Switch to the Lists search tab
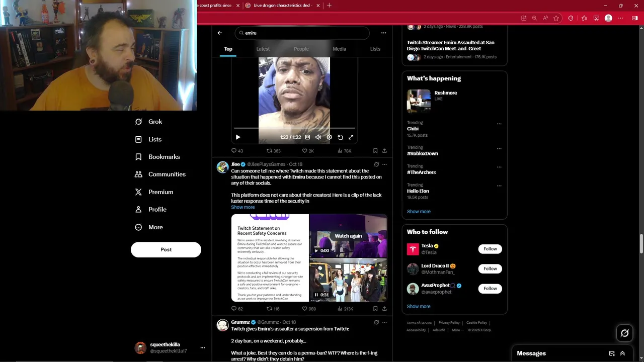This screenshot has width=644, height=362. [375, 49]
